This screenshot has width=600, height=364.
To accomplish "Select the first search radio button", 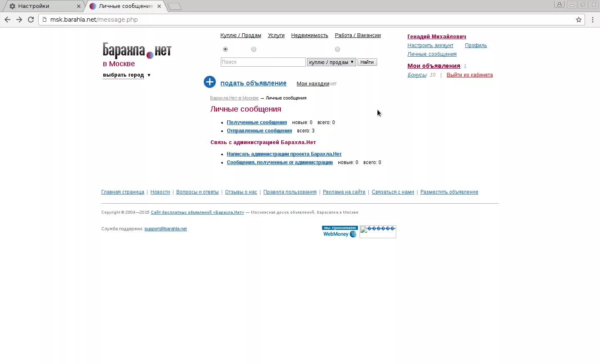I will pyautogui.click(x=225, y=49).
